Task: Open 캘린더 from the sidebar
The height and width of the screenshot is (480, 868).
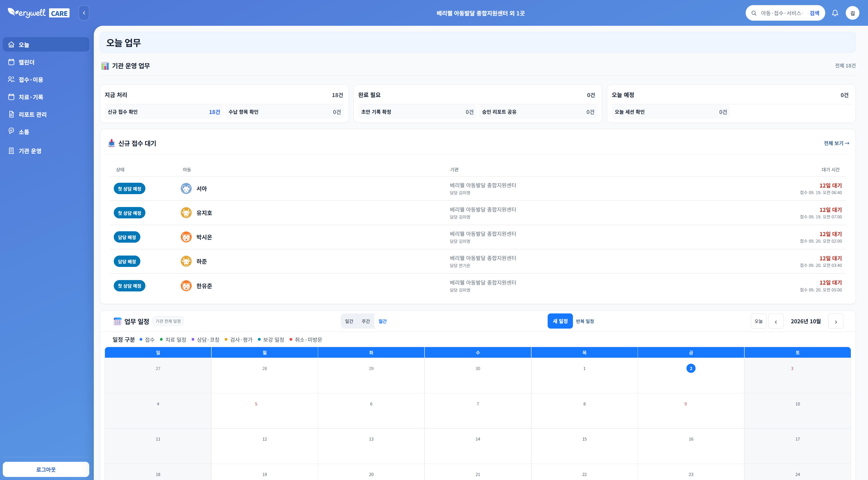Action: pyautogui.click(x=46, y=62)
